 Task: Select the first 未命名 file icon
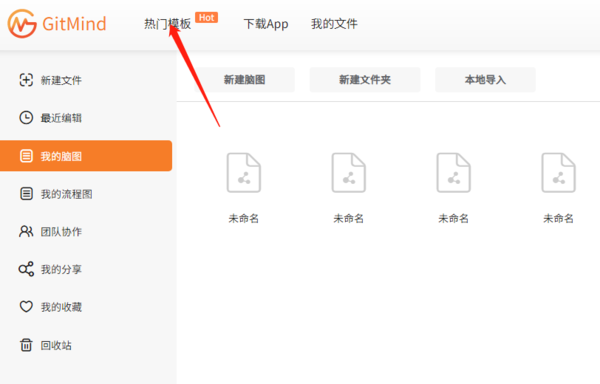point(244,172)
